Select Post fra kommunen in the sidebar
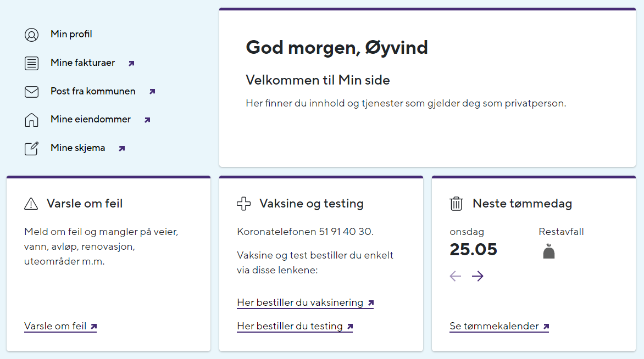 pos(91,91)
